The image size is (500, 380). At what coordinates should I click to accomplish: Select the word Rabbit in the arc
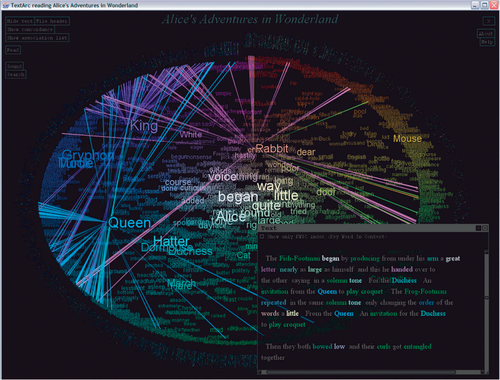point(272,149)
